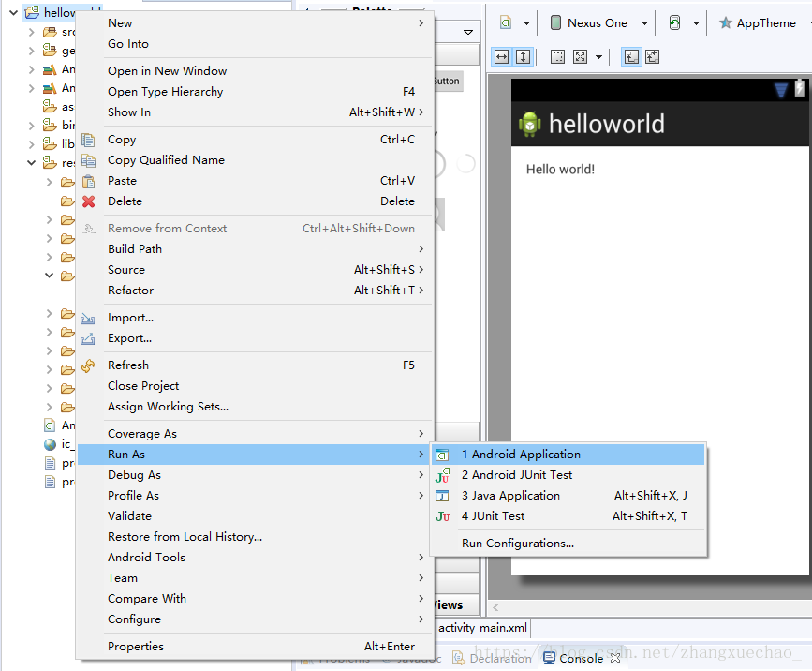Click the Declaration tab icon
The image size is (812, 671).
tap(458, 658)
